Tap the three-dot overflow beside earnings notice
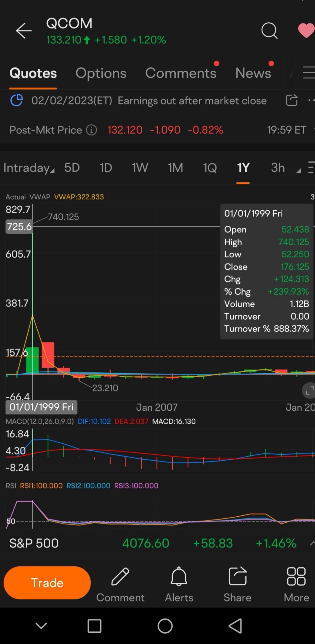 [x=311, y=100]
